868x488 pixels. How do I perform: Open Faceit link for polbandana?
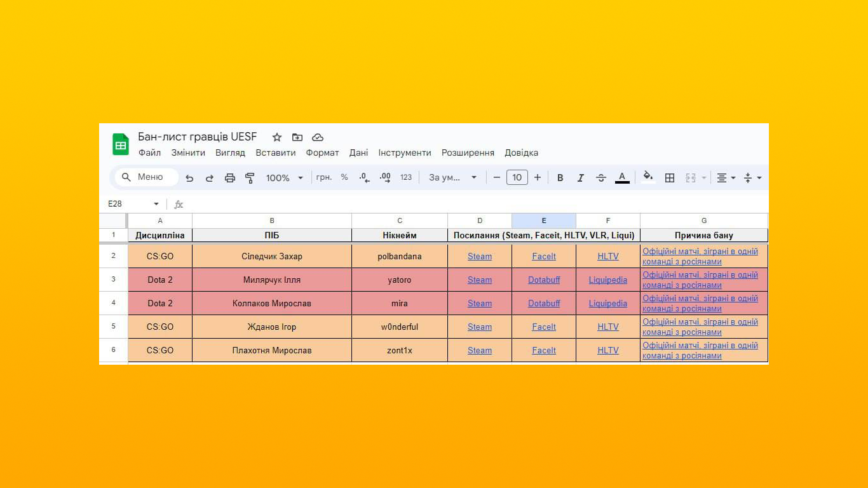pos(544,257)
